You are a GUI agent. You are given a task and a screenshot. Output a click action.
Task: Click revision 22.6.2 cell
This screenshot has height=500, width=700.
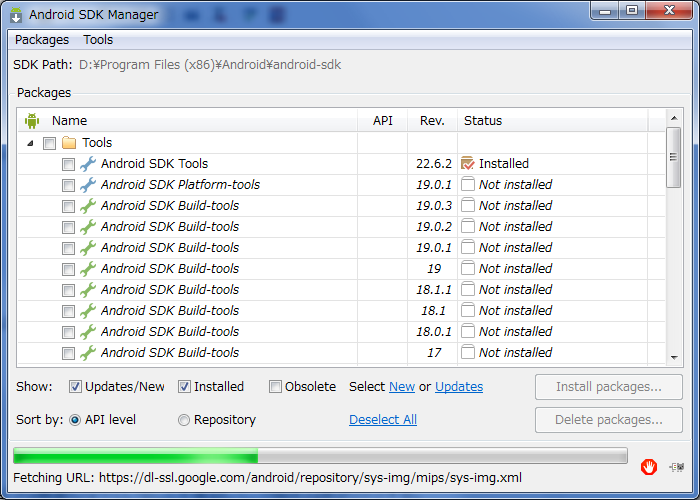pos(433,164)
